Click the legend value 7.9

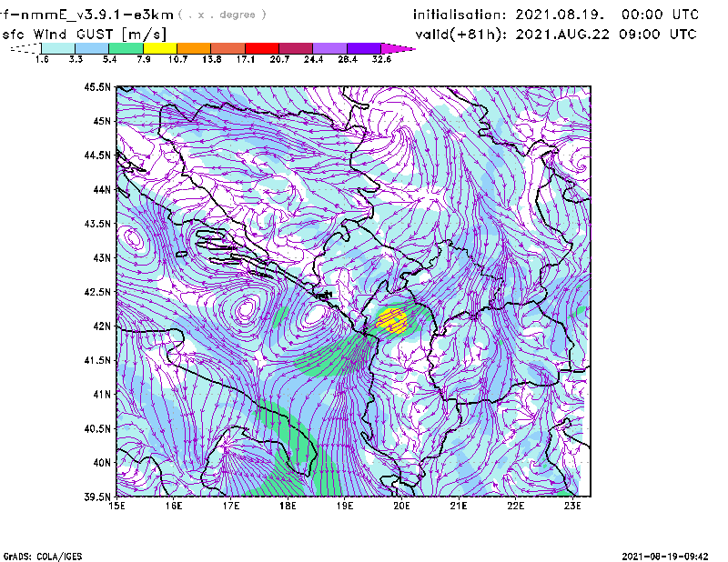click(144, 59)
